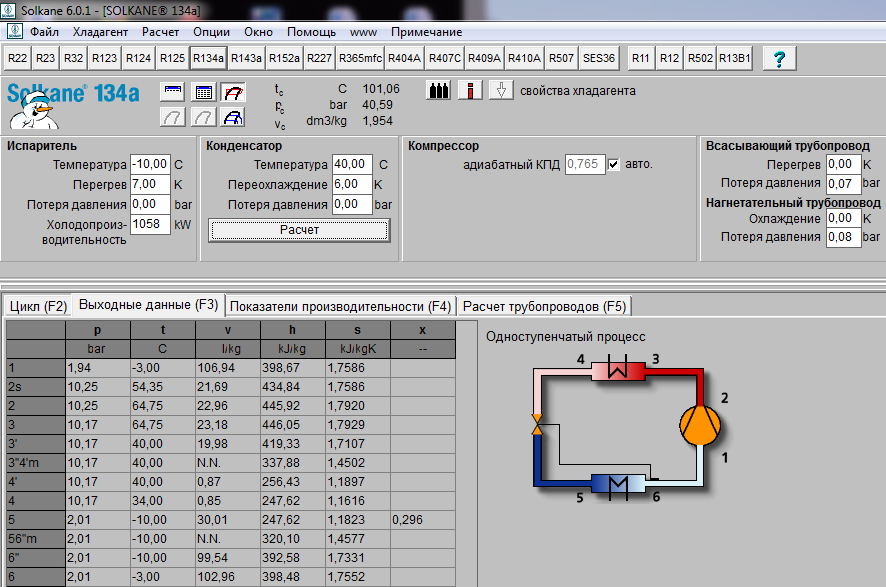Select refrigerant R365mfc

pyautogui.click(x=361, y=58)
